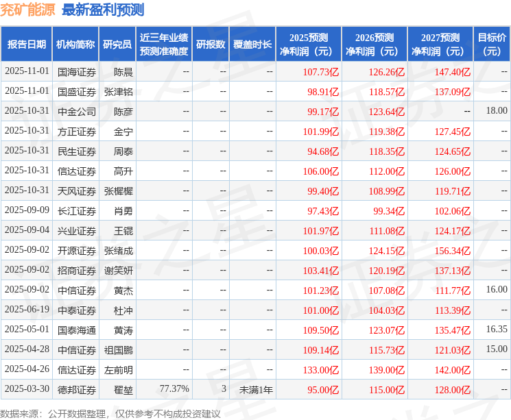Click the 133.00亿 profit forecast
This screenshot has height=420, width=511.
pos(321,370)
